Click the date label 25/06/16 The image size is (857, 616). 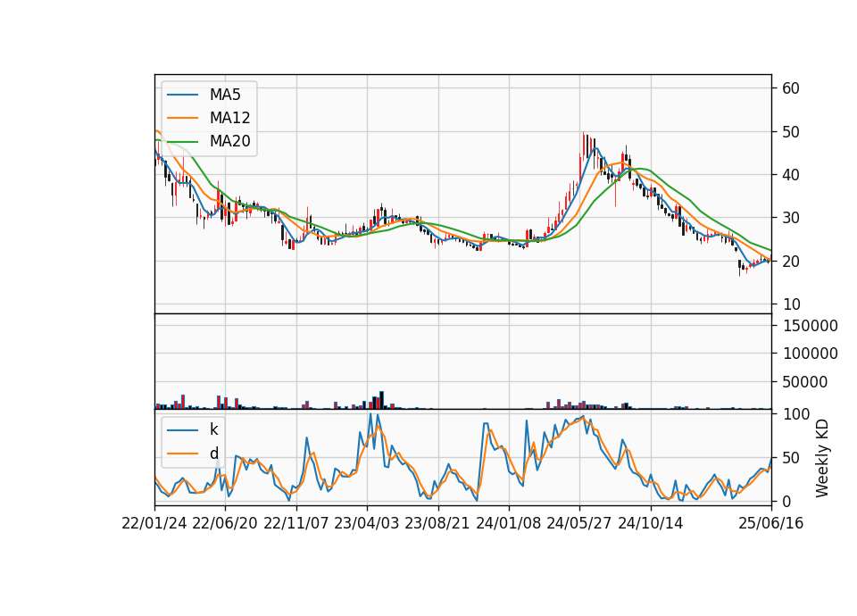click(770, 523)
